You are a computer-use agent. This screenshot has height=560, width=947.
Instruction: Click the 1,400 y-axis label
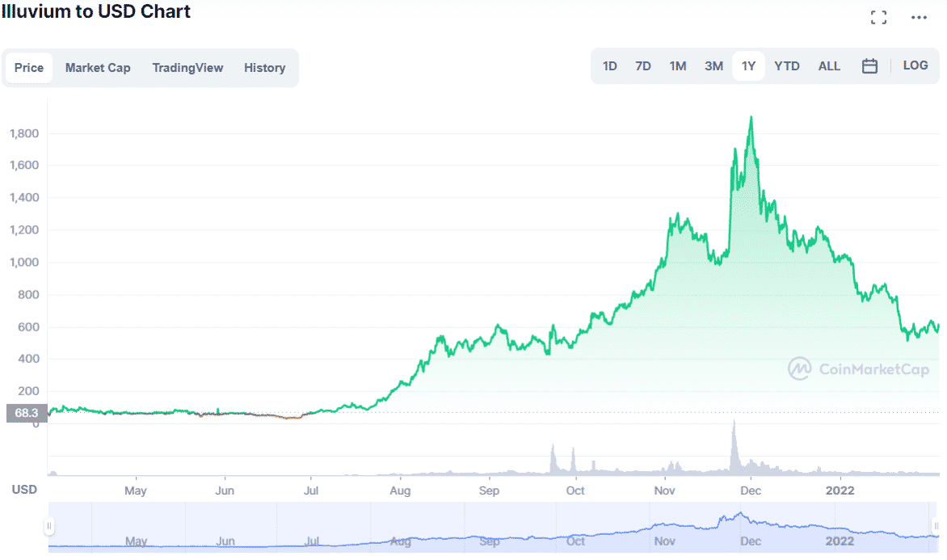coord(24,197)
